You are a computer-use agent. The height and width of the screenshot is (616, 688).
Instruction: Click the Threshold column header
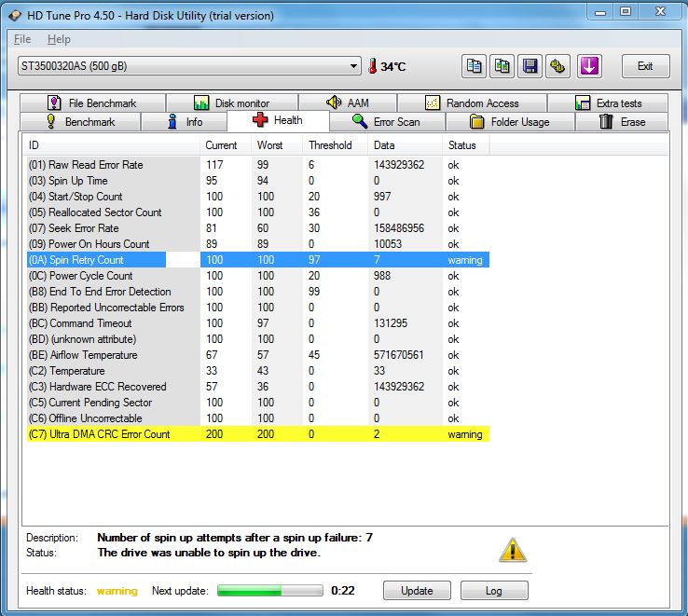click(x=336, y=145)
